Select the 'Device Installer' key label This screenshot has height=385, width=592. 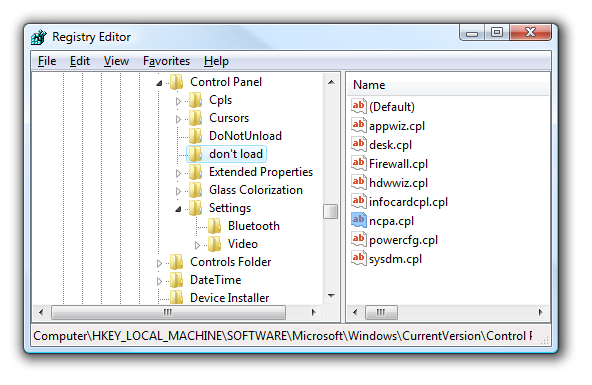pos(230,298)
